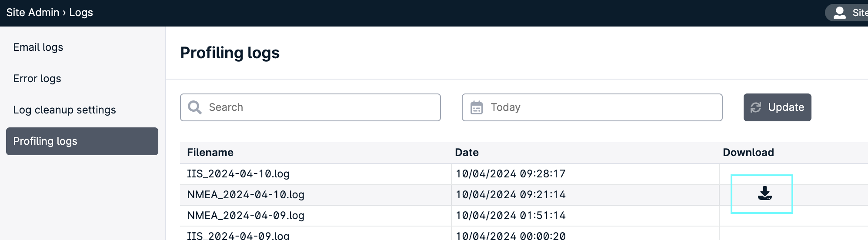Select the NMEA_2024-04-09.log row
The width and height of the screenshot is (868, 240).
pyautogui.click(x=524, y=216)
